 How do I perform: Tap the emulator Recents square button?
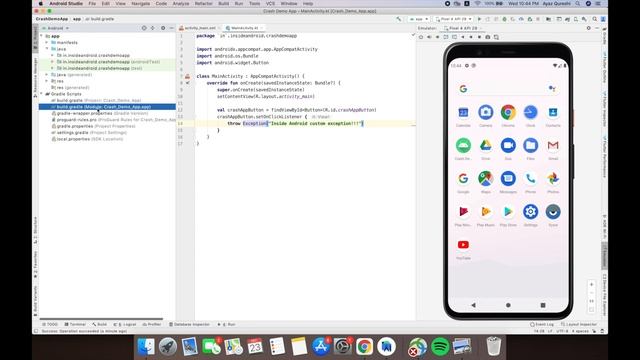click(x=543, y=305)
